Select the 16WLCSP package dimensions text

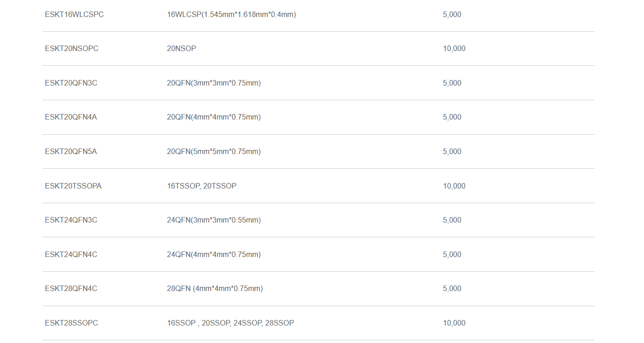(231, 15)
